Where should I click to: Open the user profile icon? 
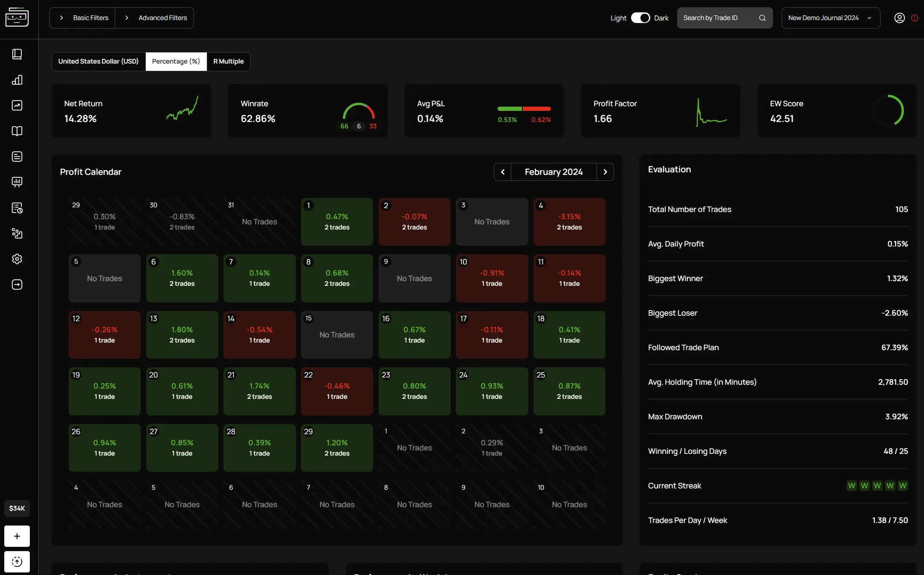899,18
